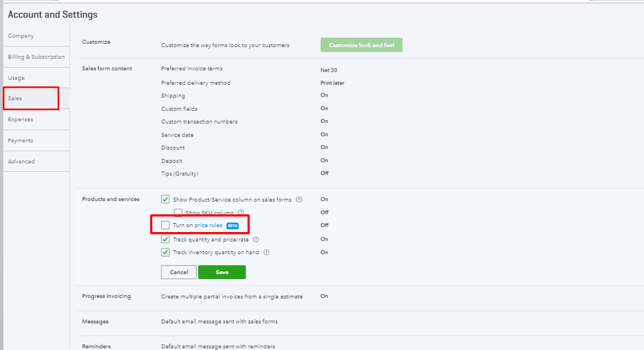Open the Company settings tab
This screenshot has height=350, width=644.
21,36
